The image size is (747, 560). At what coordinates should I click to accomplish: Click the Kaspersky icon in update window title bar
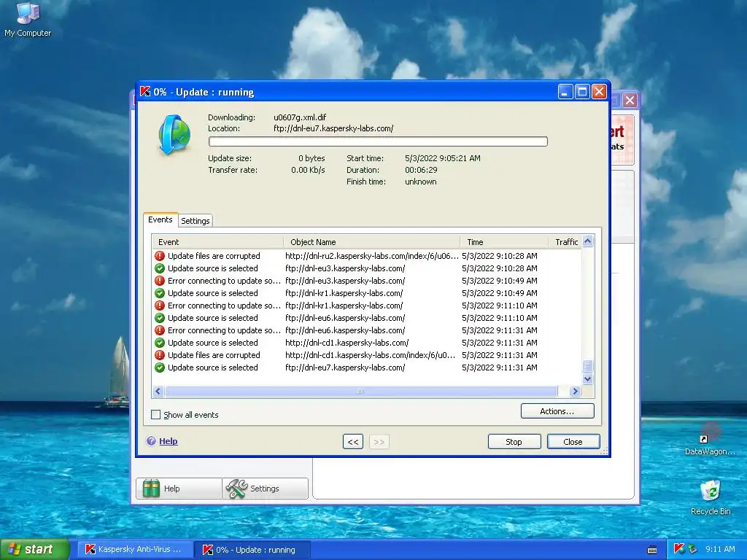[x=145, y=91]
